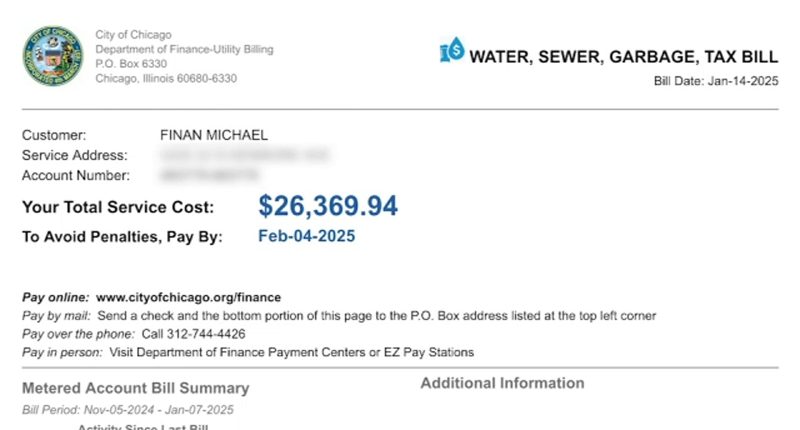The height and width of the screenshot is (430, 800).
Task: Click the cityofchicago.org/finance payment URL
Action: coord(188,298)
